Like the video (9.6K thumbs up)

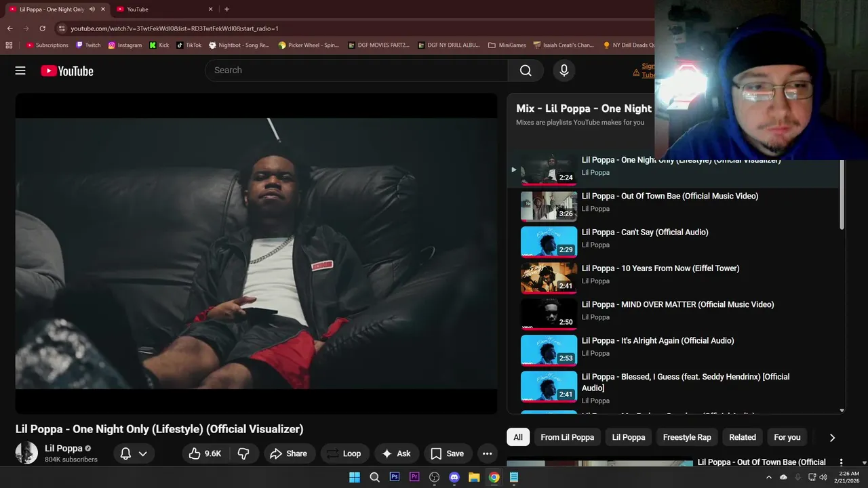pos(205,453)
